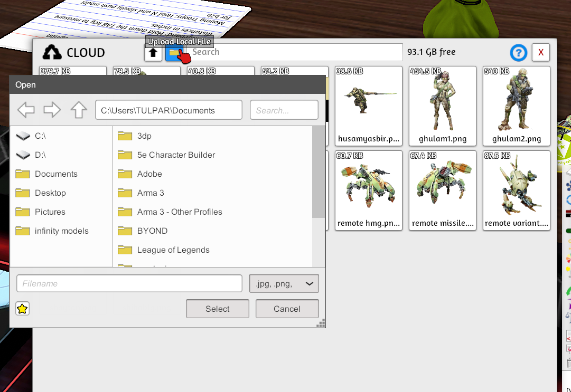
Task: Click the Search... field in Open dialog
Action: click(284, 110)
